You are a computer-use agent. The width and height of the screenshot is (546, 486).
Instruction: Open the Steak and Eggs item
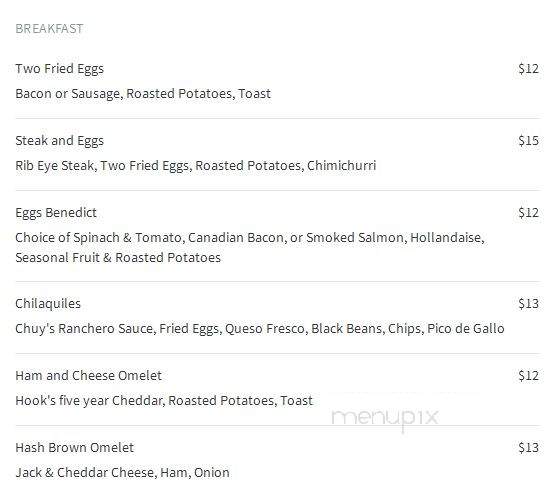(x=60, y=141)
